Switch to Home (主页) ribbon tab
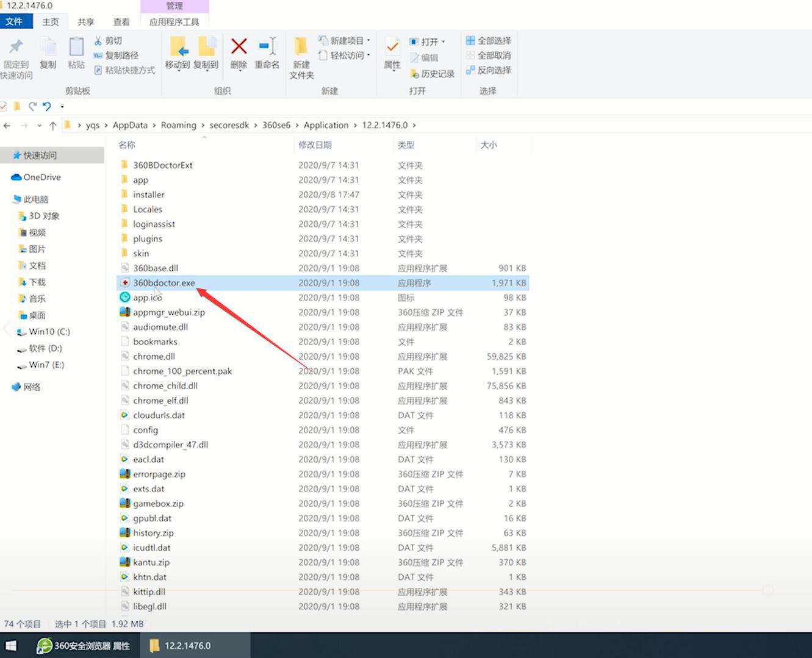Viewport: 812px width, 658px height. pos(51,21)
